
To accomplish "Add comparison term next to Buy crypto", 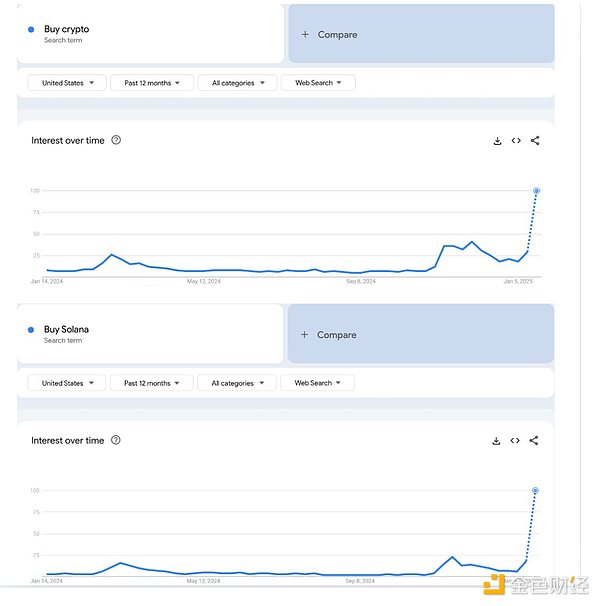I will (421, 34).
